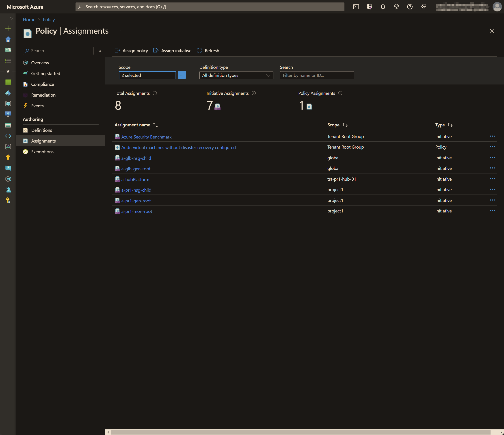Collapse the Policy menu with double chevron
Image resolution: width=504 pixels, height=435 pixels.
pyautogui.click(x=100, y=51)
